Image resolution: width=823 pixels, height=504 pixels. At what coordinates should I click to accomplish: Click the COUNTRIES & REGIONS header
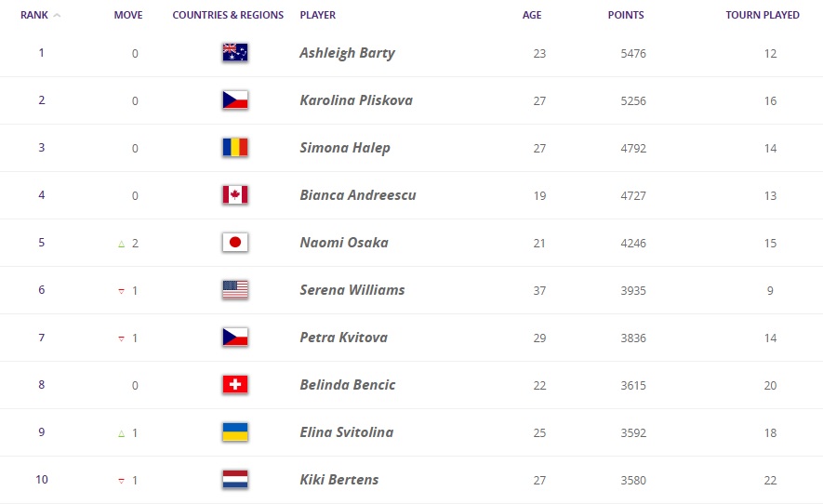(228, 15)
